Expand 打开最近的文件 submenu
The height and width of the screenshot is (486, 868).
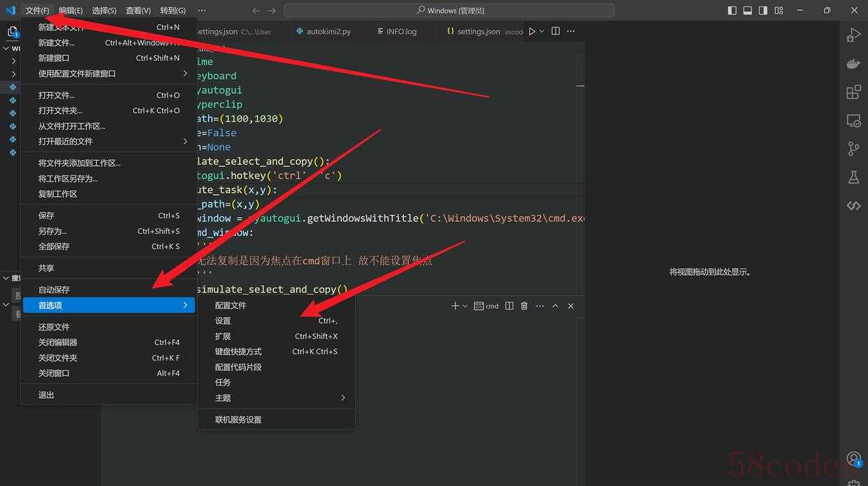coord(109,142)
